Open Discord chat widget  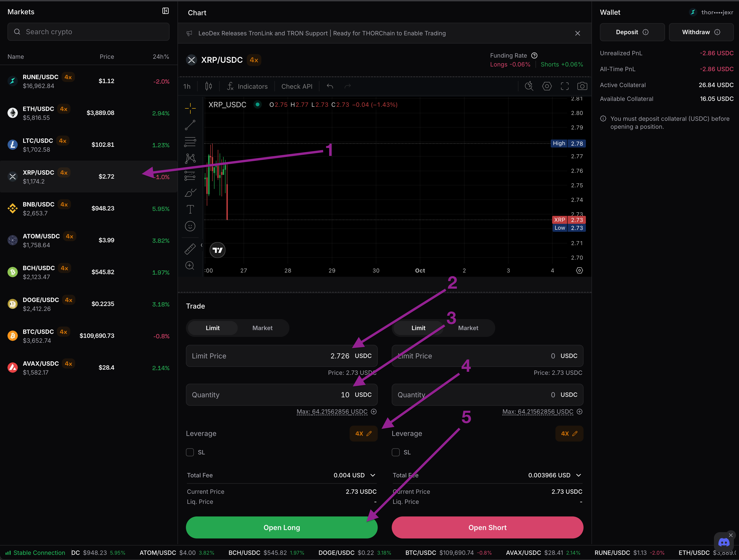[x=724, y=542]
